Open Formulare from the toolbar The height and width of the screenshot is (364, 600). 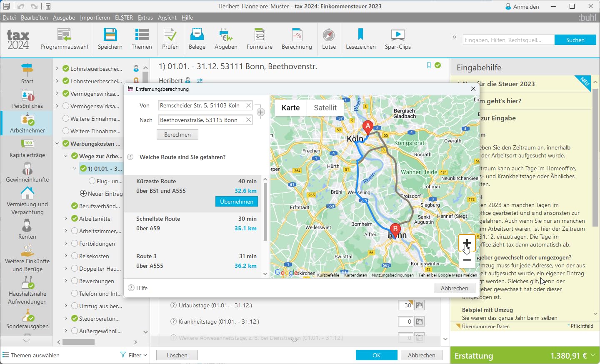coord(260,39)
